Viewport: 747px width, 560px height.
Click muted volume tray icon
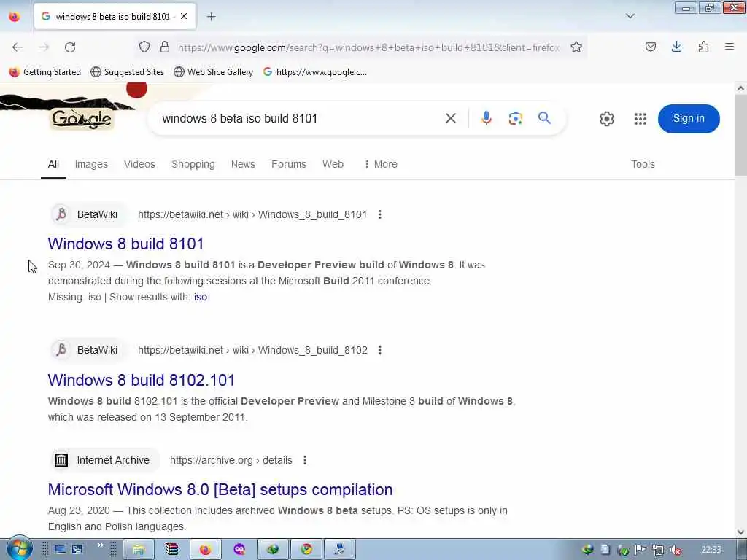[675, 550]
